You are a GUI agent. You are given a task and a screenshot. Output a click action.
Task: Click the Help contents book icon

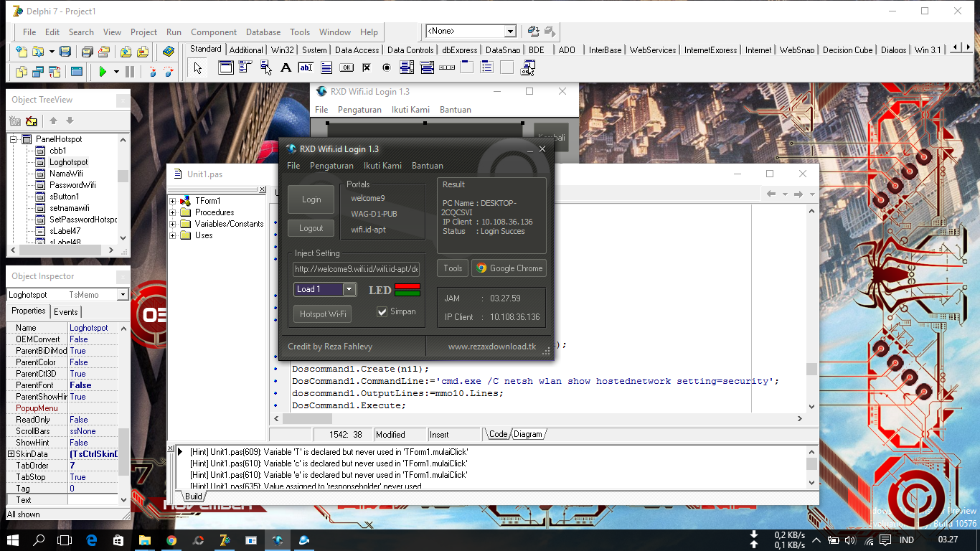point(169,52)
